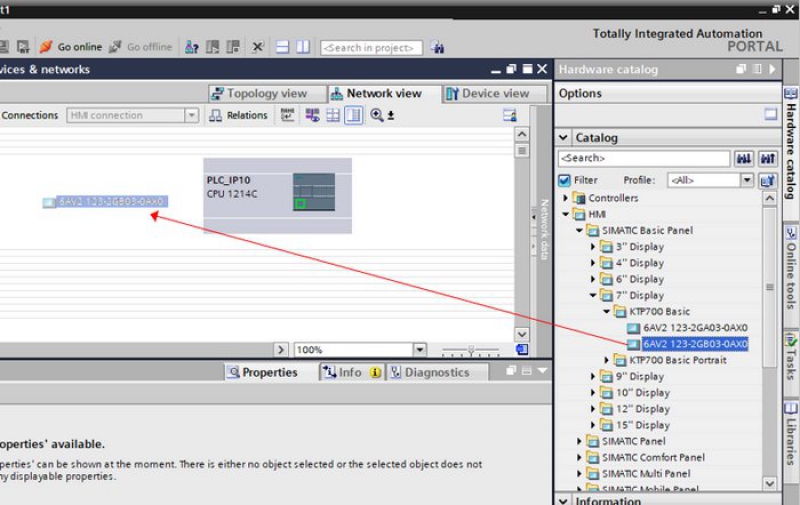Image resolution: width=800 pixels, height=505 pixels.
Task: Click the highlight sync domain network icon
Action: click(x=312, y=115)
